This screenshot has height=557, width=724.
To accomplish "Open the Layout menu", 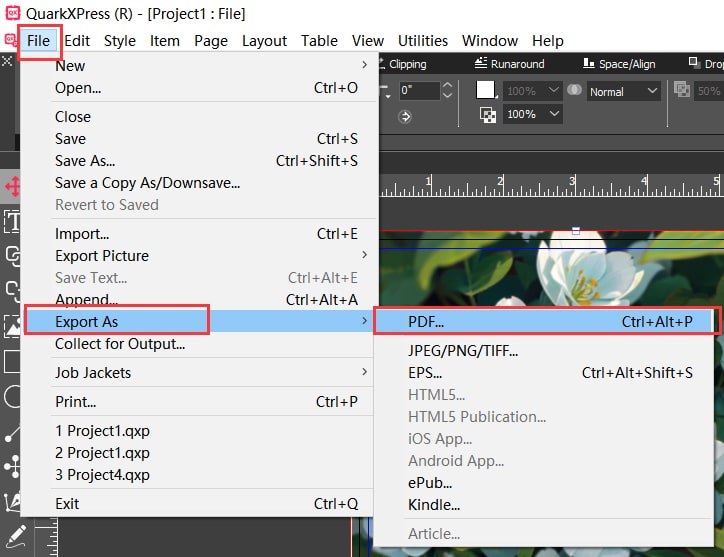I will point(264,41).
